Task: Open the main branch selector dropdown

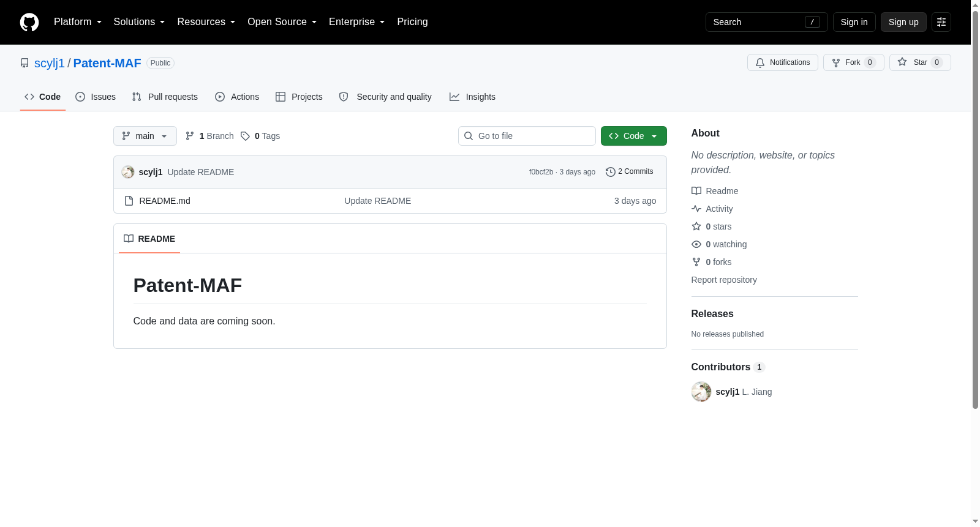Action: [145, 136]
